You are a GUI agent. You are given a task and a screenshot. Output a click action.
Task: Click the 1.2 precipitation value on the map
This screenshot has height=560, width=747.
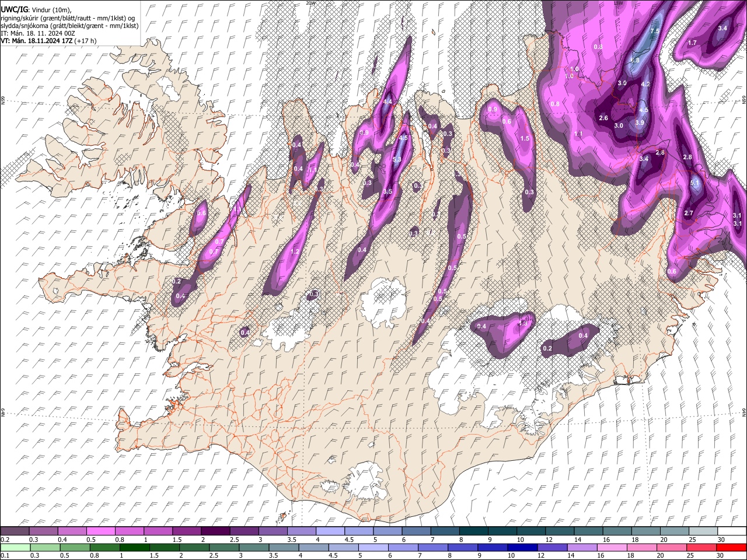pos(295,251)
